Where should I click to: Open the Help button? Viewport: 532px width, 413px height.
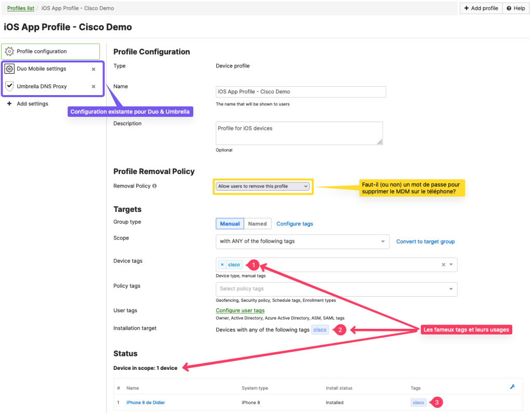(516, 8)
